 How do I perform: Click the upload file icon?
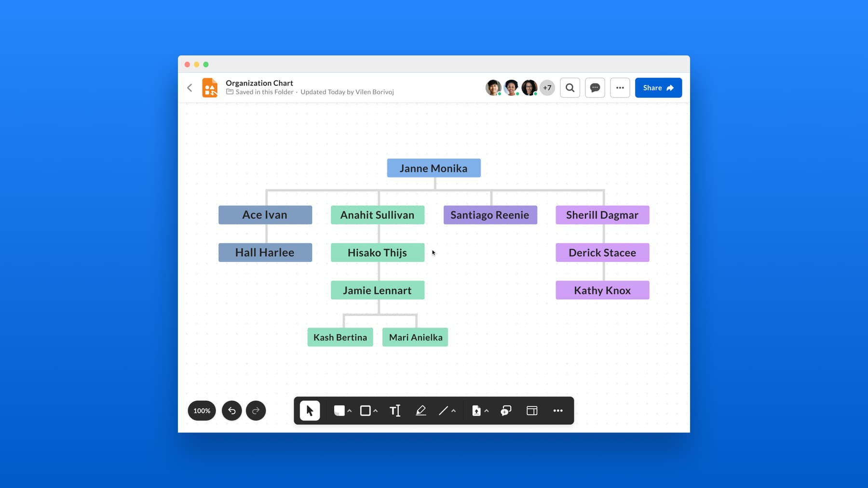point(476,410)
